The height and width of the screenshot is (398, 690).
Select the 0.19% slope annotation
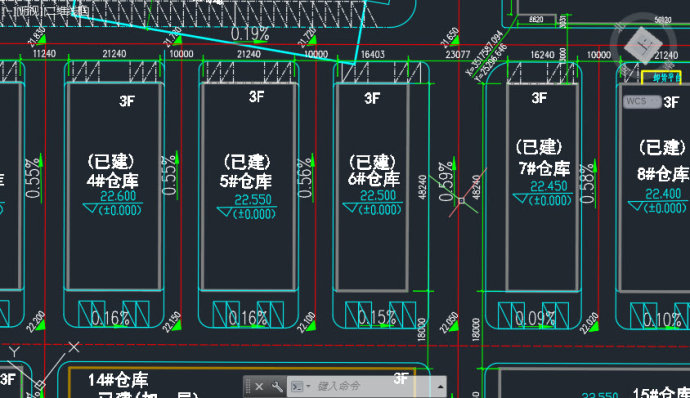click(x=250, y=33)
